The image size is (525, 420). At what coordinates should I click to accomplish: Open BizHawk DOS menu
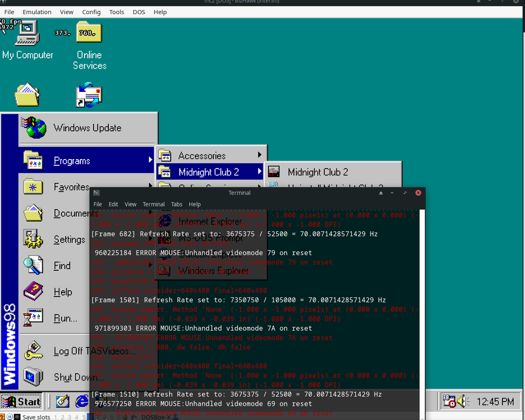[139, 12]
